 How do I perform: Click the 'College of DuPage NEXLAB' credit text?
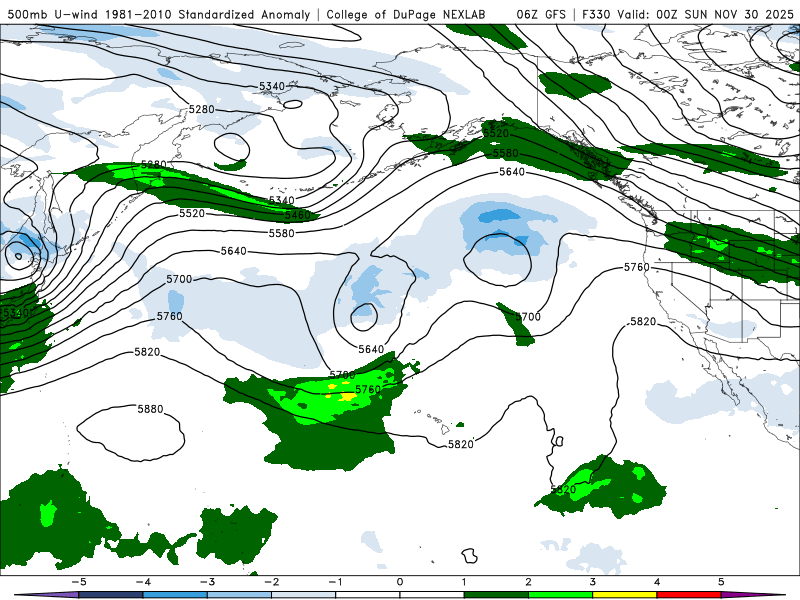click(x=406, y=15)
